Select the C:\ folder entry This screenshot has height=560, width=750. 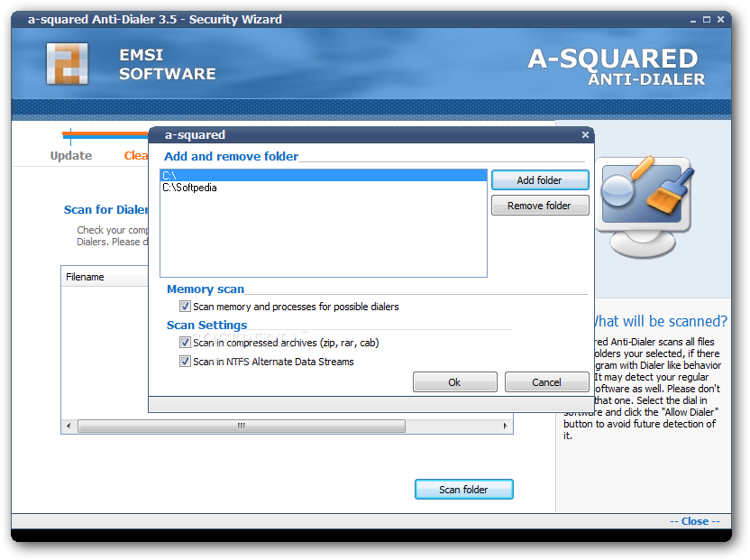[x=324, y=176]
